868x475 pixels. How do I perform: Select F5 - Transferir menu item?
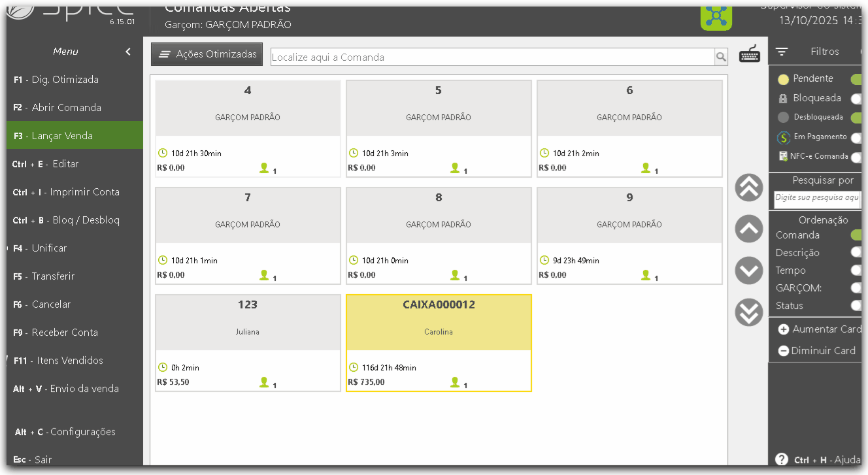point(75,276)
